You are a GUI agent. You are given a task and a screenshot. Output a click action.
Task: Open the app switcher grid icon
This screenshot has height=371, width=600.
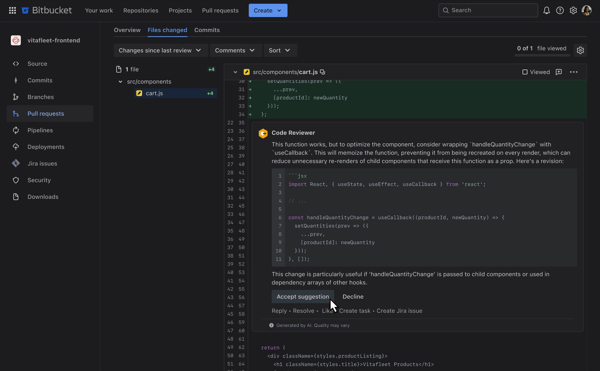[x=12, y=10]
